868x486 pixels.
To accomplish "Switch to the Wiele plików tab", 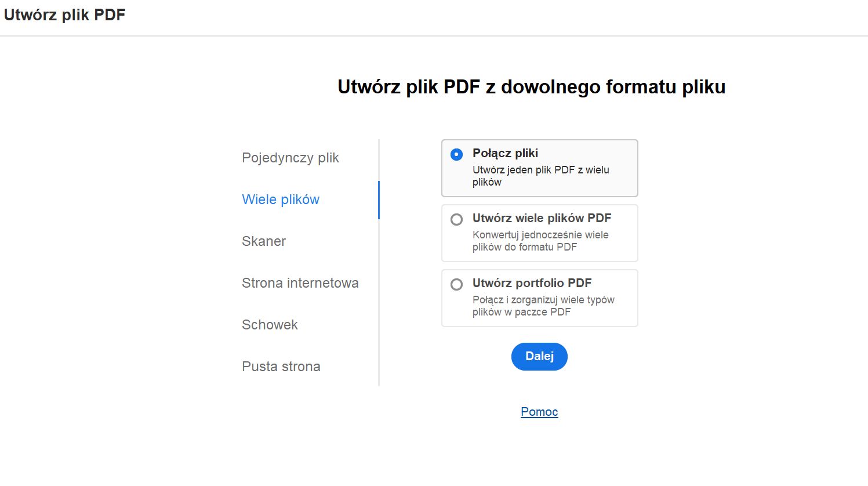I will (281, 200).
